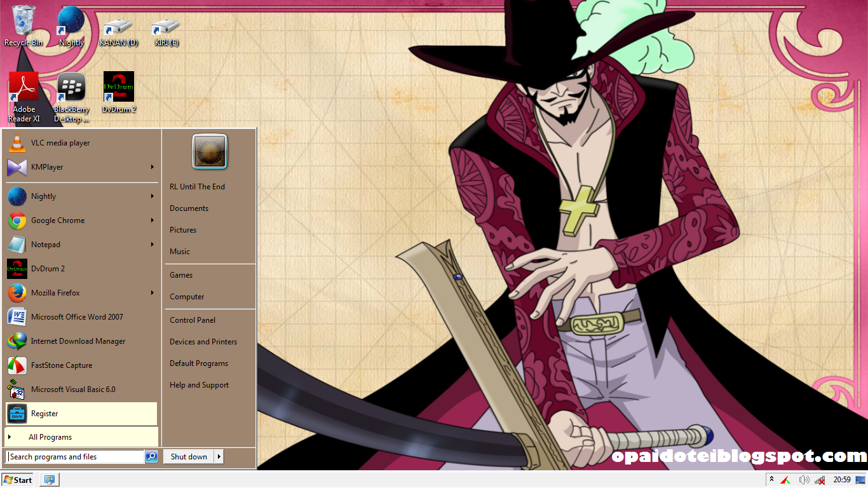868x488 pixels.
Task: Open Notepad from the Start menu
Action: [x=81, y=245]
